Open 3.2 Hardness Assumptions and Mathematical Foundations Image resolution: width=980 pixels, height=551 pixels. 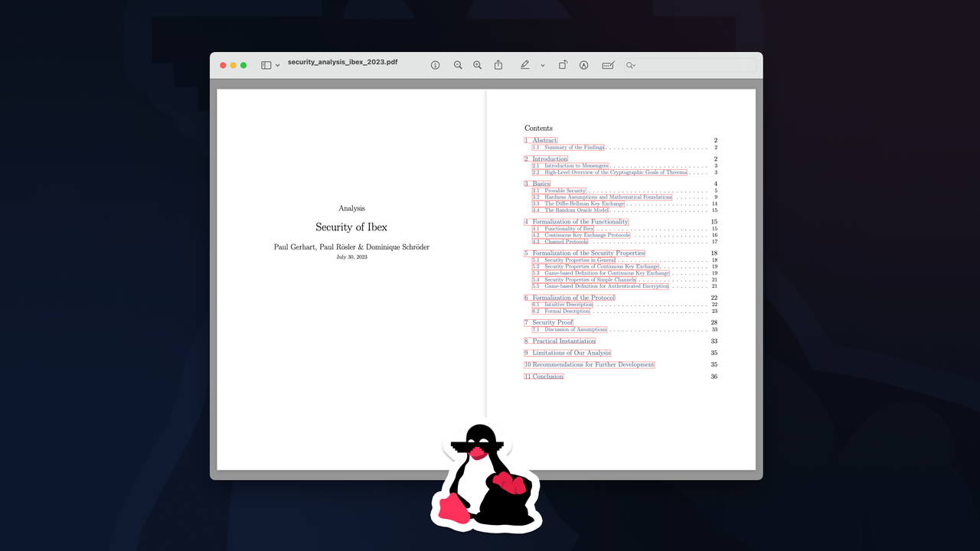[x=603, y=197]
